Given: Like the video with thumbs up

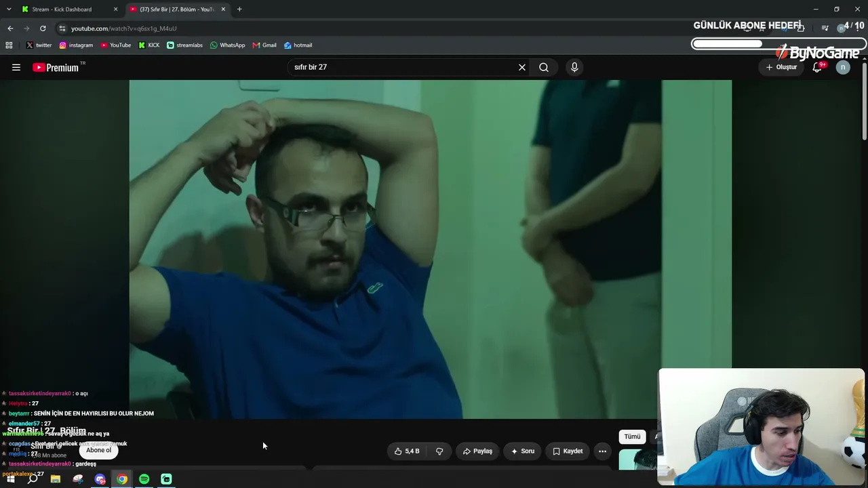Looking at the screenshot, I should coord(407,451).
